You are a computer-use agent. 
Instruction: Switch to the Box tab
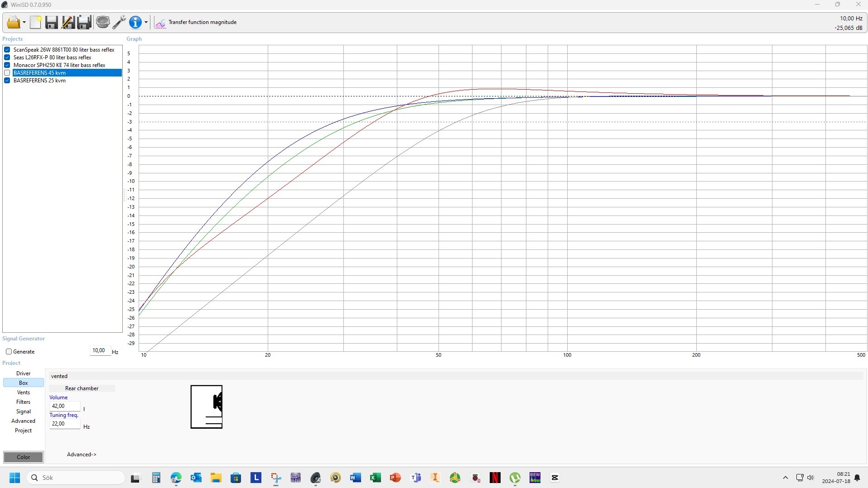click(x=24, y=383)
